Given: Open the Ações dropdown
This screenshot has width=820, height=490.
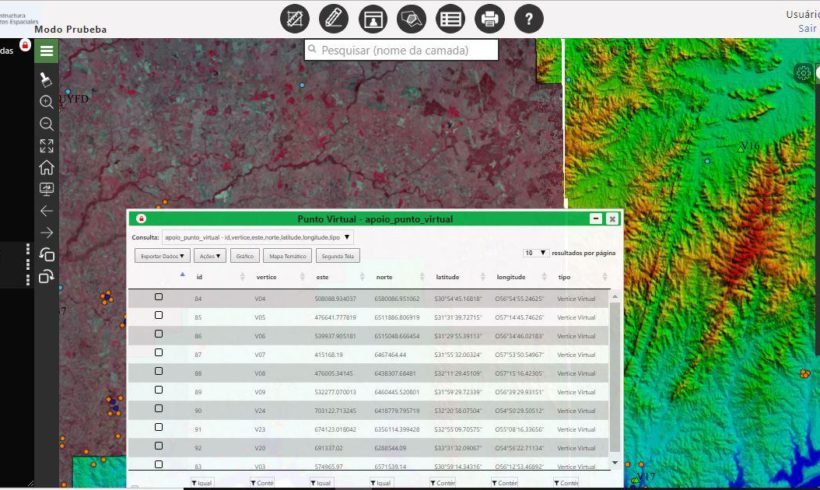Looking at the screenshot, I should [x=210, y=256].
